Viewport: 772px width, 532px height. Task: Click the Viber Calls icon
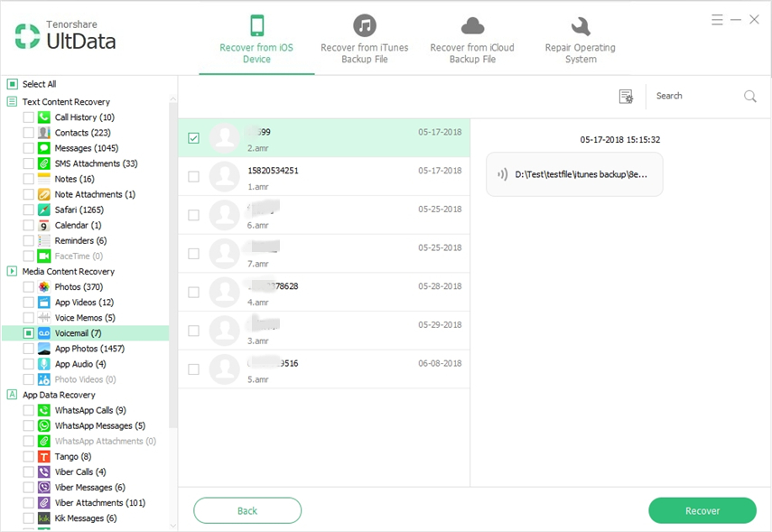(x=43, y=471)
